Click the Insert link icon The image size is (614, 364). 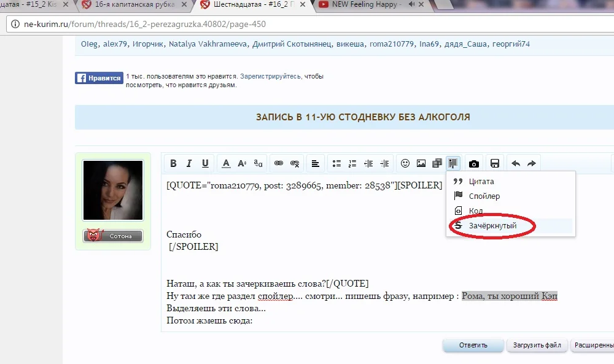point(278,163)
